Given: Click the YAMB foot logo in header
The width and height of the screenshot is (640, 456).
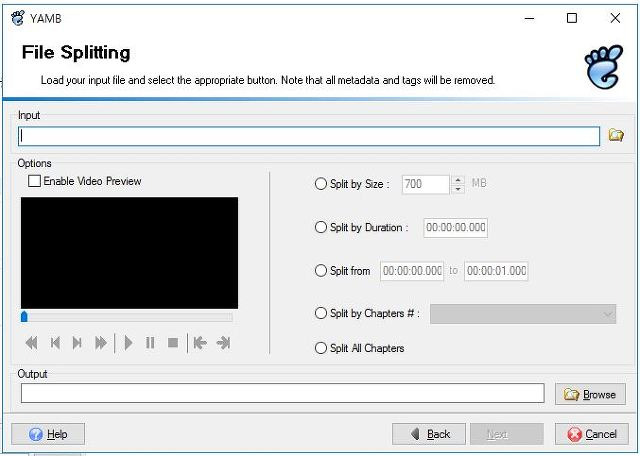Looking at the screenshot, I should pyautogui.click(x=604, y=67).
